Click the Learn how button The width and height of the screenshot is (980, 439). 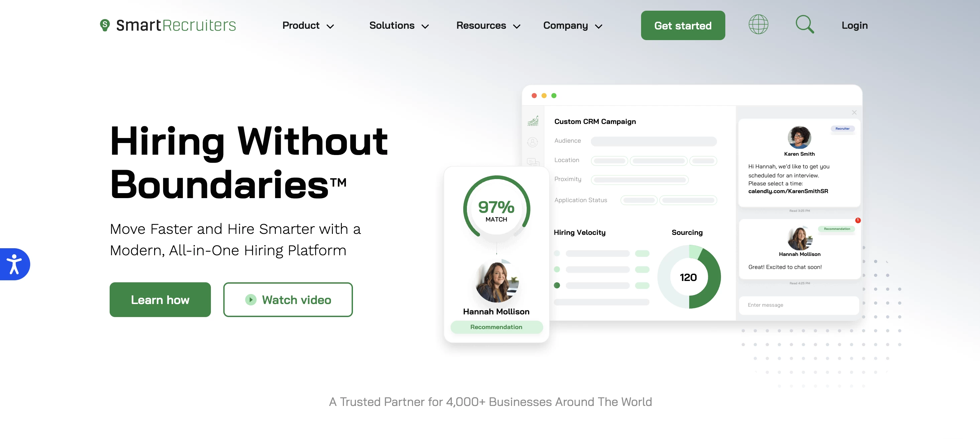[x=160, y=300]
